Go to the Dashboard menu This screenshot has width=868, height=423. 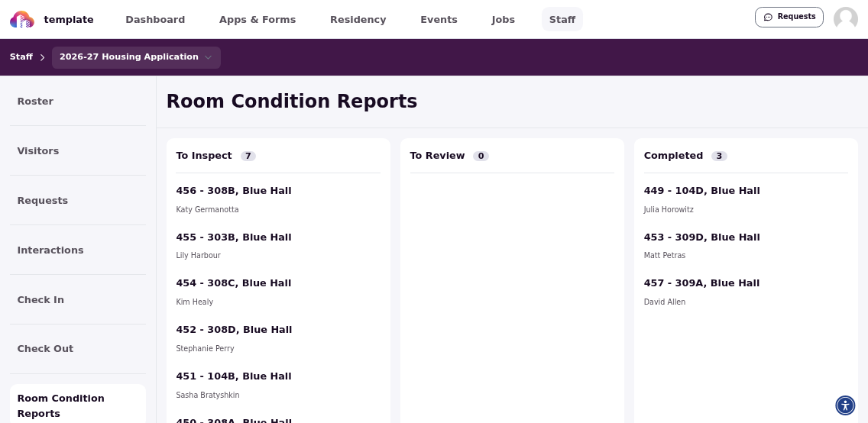tap(155, 19)
